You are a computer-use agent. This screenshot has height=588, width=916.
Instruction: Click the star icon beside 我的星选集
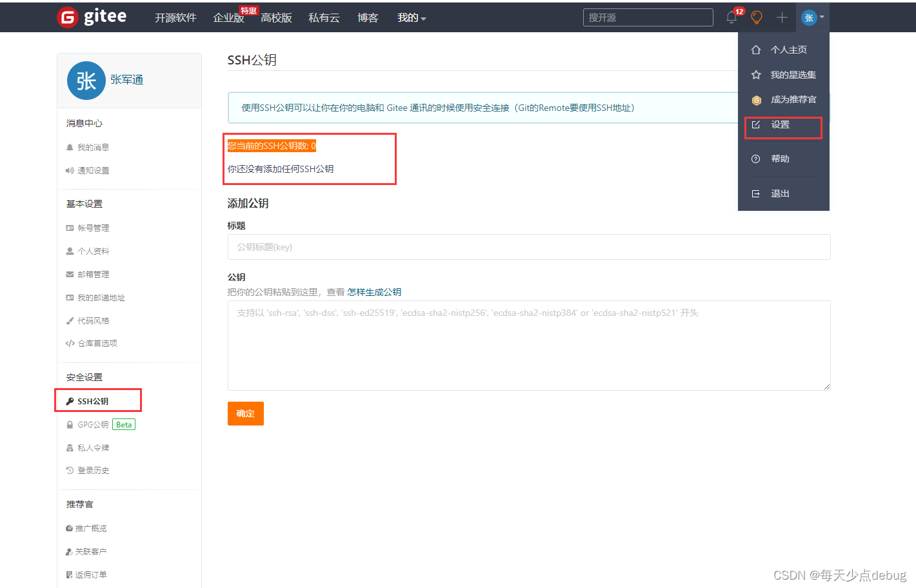pyautogui.click(x=756, y=75)
